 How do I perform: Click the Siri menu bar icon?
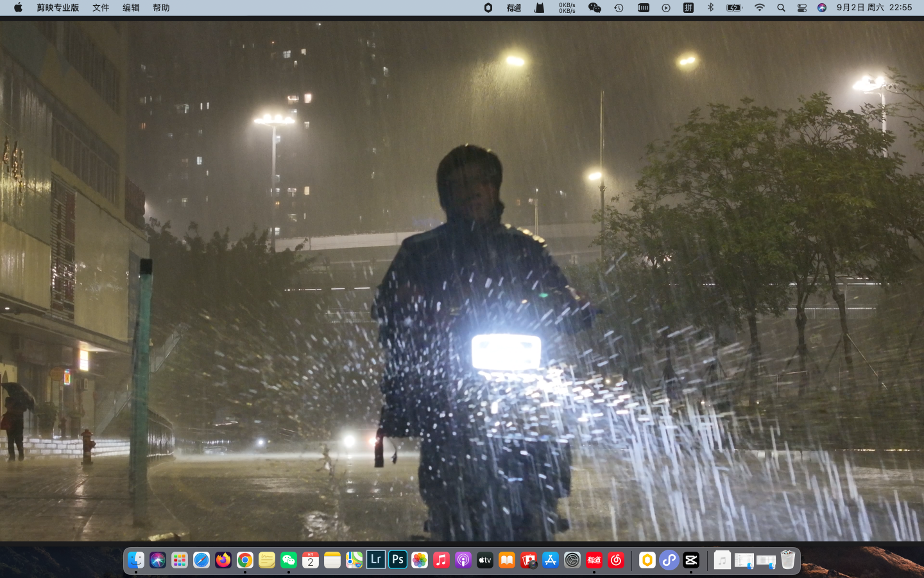[822, 8]
